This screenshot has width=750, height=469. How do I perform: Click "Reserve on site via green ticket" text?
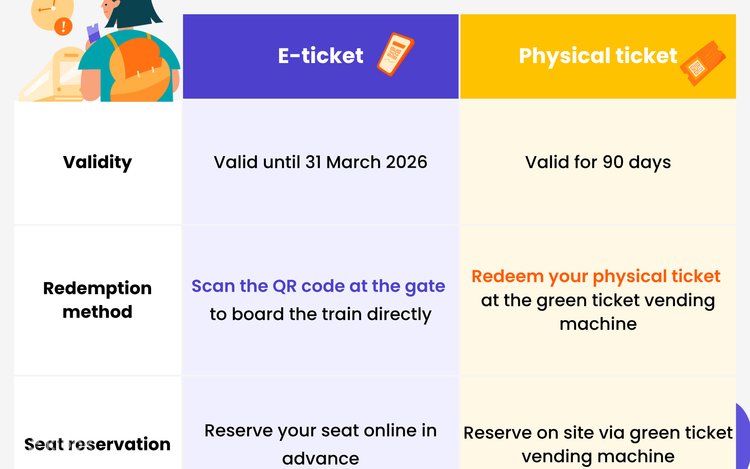[598, 433]
